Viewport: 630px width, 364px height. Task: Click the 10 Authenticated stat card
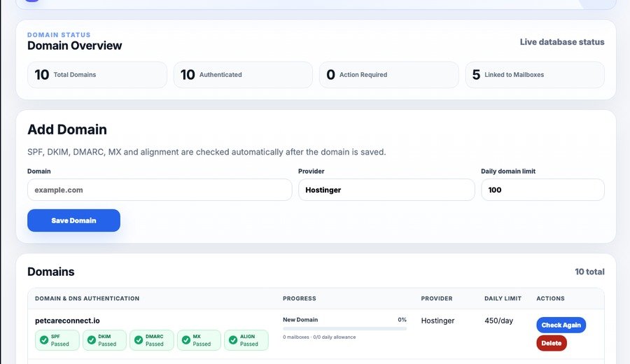pyautogui.click(x=243, y=75)
